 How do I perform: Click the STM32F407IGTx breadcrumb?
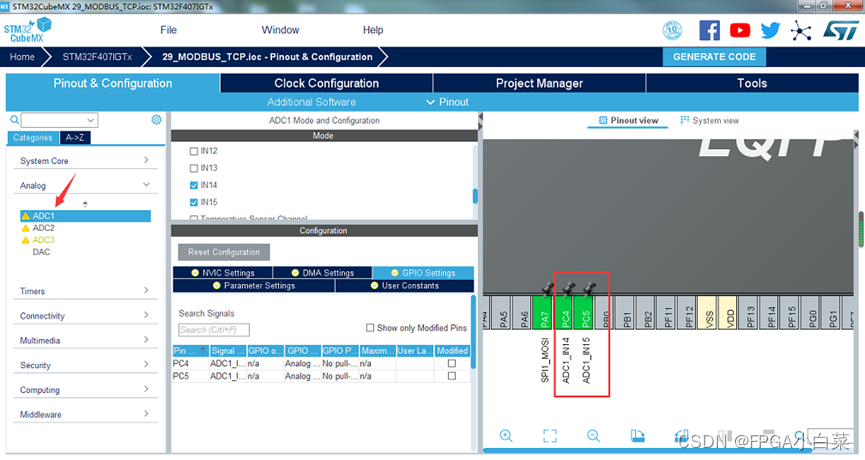click(97, 57)
